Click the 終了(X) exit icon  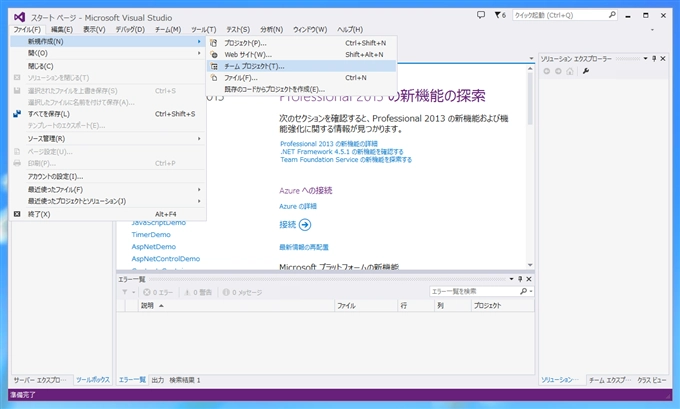click(x=17, y=214)
